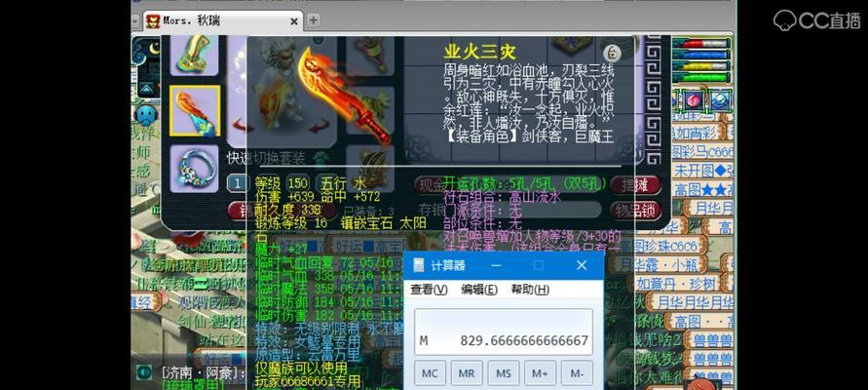This screenshot has height=390, width=868.
Task: Close the Mors. 秋瑞 tab
Action: click(294, 21)
